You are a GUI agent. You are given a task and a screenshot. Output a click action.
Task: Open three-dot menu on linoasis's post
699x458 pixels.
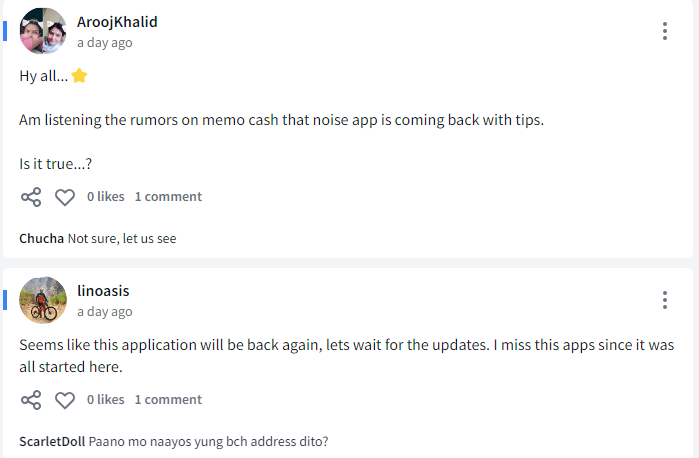(665, 300)
